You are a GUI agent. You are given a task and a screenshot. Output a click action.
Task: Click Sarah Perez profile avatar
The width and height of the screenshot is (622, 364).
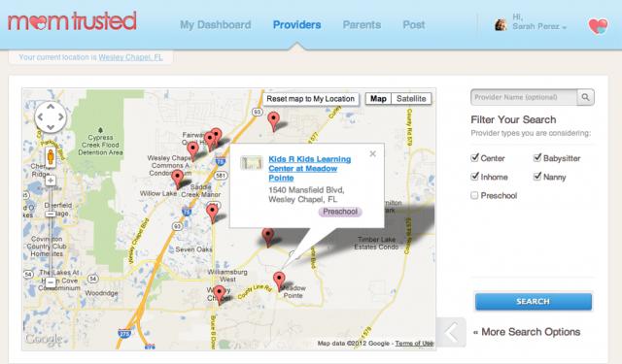point(501,24)
